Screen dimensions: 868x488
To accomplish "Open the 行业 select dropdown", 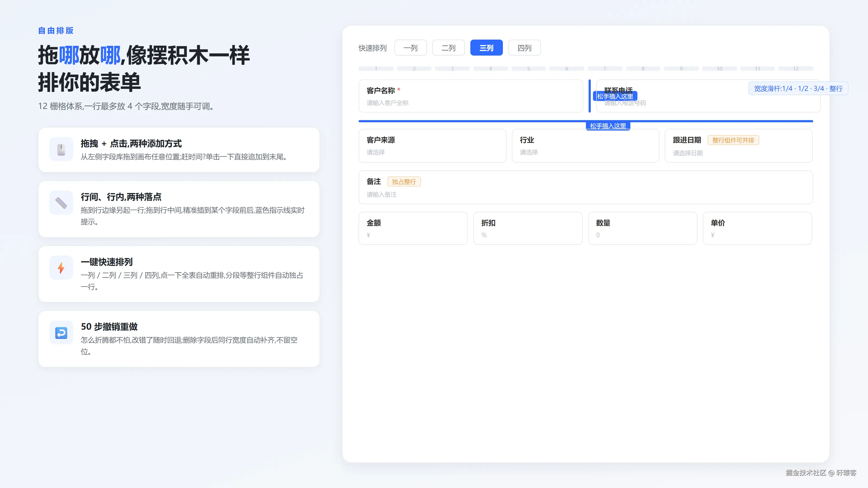I will pyautogui.click(x=586, y=146).
